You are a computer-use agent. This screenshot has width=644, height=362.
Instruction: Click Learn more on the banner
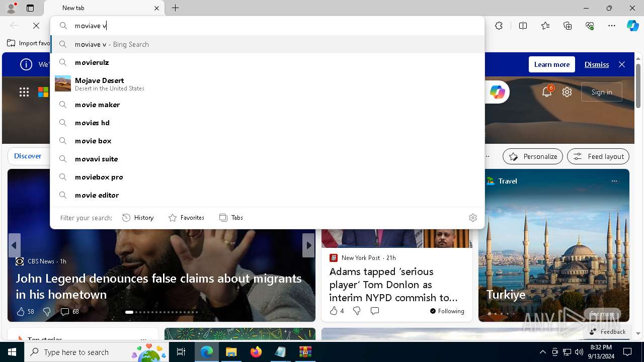point(552,64)
